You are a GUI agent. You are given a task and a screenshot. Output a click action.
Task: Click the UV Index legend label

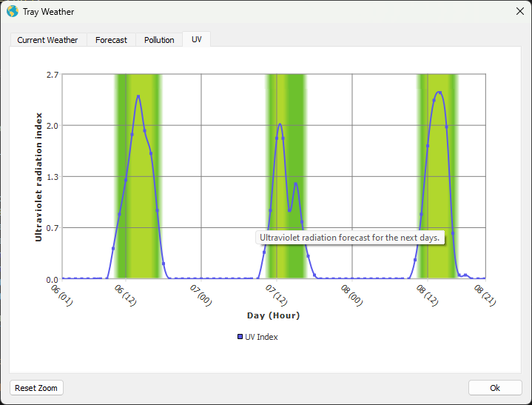click(261, 337)
